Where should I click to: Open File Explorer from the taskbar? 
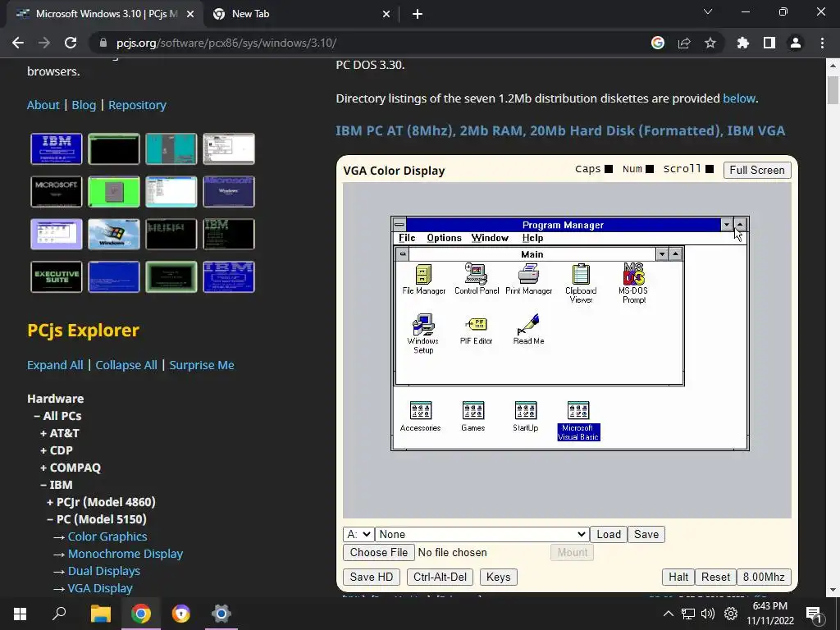100,614
